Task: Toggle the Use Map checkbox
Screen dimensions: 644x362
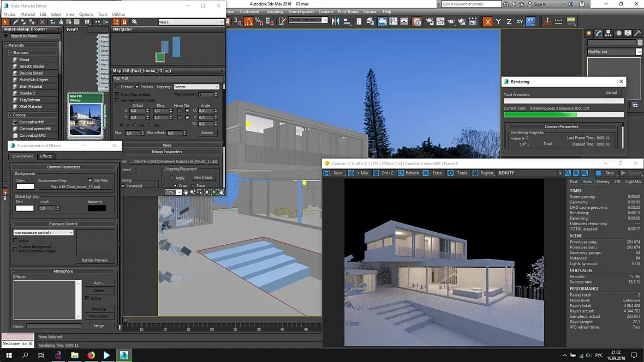Action: (90, 180)
